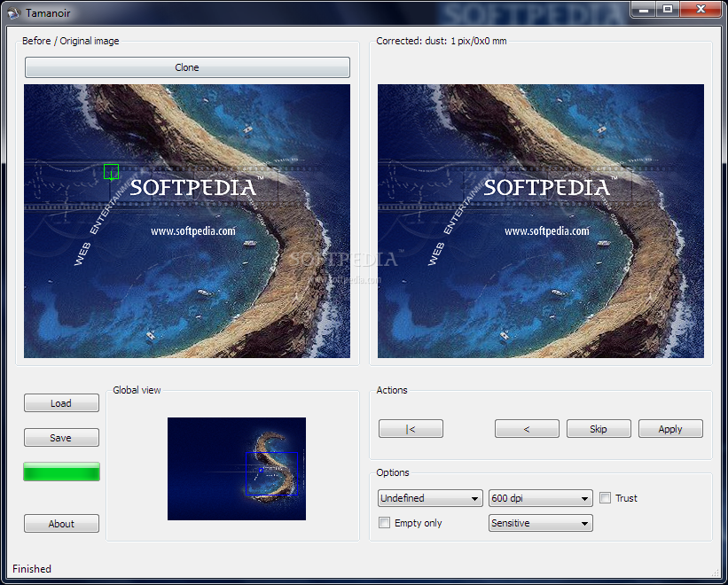The height and width of the screenshot is (585, 728).
Task: Open the Sensitive level dropdown
Action: click(x=540, y=523)
